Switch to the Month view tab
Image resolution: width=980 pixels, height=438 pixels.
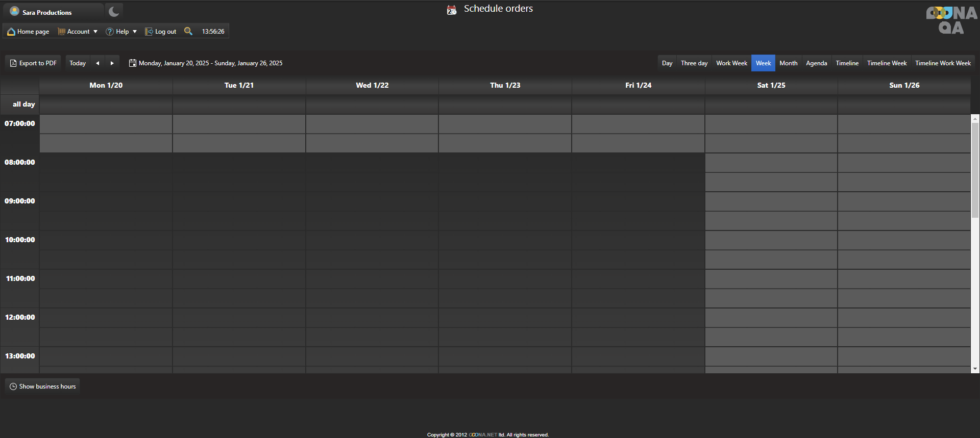(788, 63)
